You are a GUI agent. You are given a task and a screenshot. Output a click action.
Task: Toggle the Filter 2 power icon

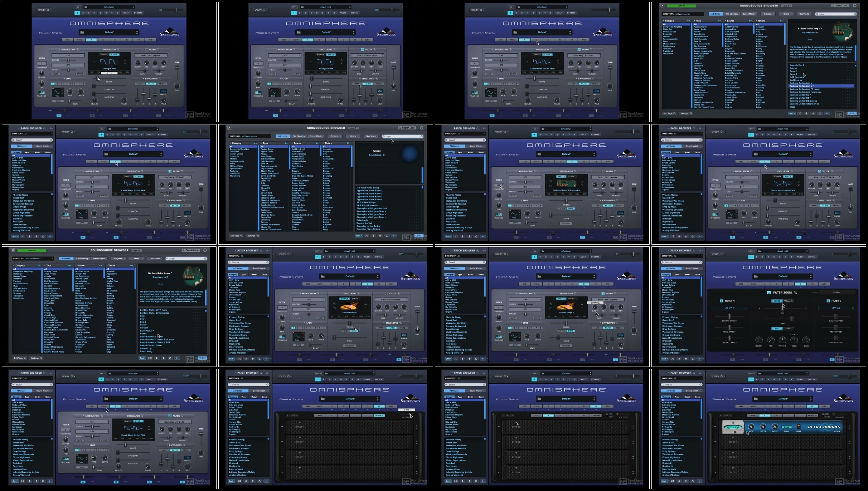click(829, 301)
